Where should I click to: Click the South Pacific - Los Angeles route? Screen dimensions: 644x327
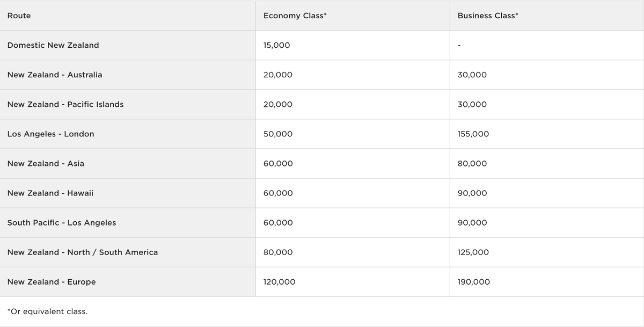[x=62, y=222]
